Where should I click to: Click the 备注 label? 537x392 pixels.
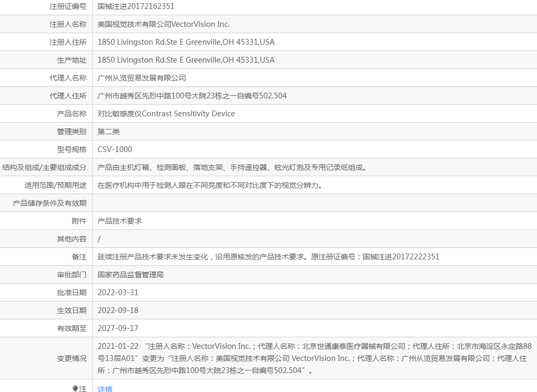click(79, 257)
